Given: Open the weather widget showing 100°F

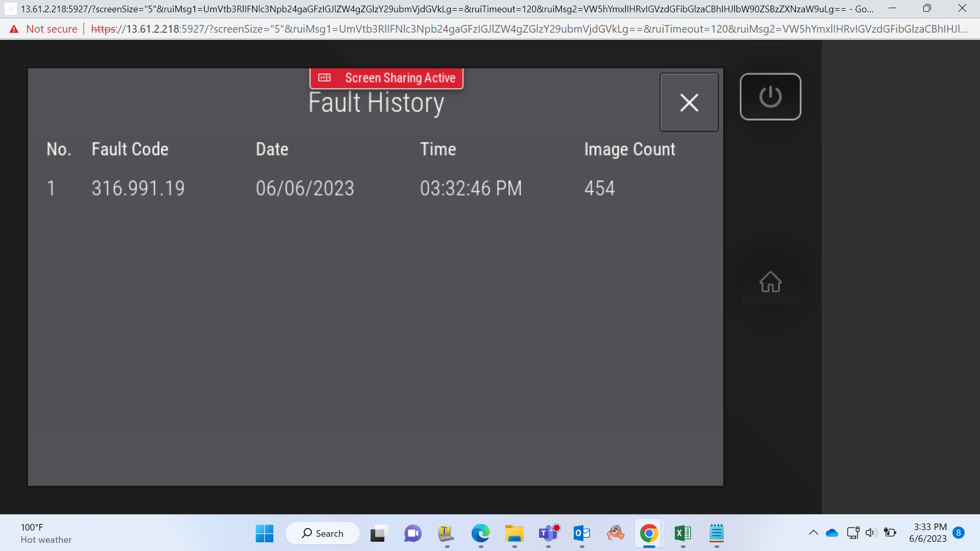Looking at the screenshot, I should 46,534.
